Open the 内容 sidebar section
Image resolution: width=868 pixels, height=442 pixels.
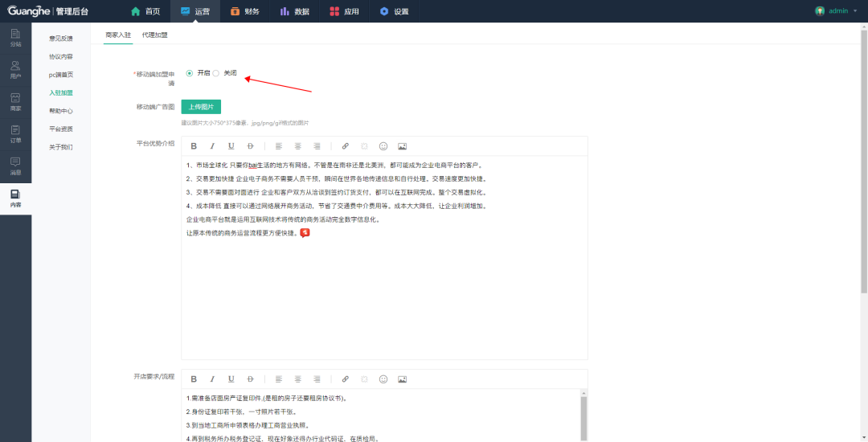click(x=15, y=199)
